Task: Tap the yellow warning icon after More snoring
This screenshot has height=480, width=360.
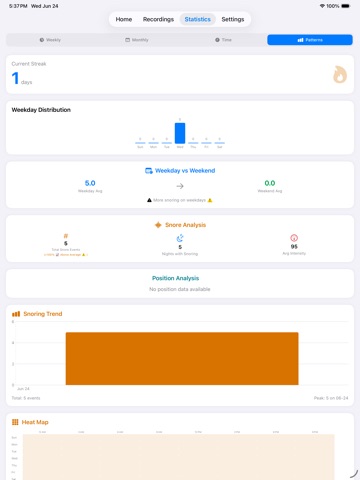Action: tap(210, 200)
